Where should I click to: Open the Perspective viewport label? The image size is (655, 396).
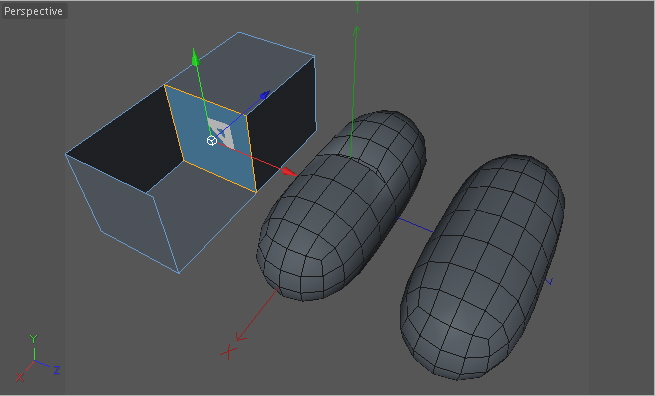[x=33, y=11]
